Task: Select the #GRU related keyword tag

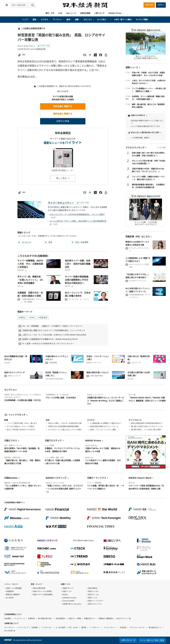Action: [32, 318]
